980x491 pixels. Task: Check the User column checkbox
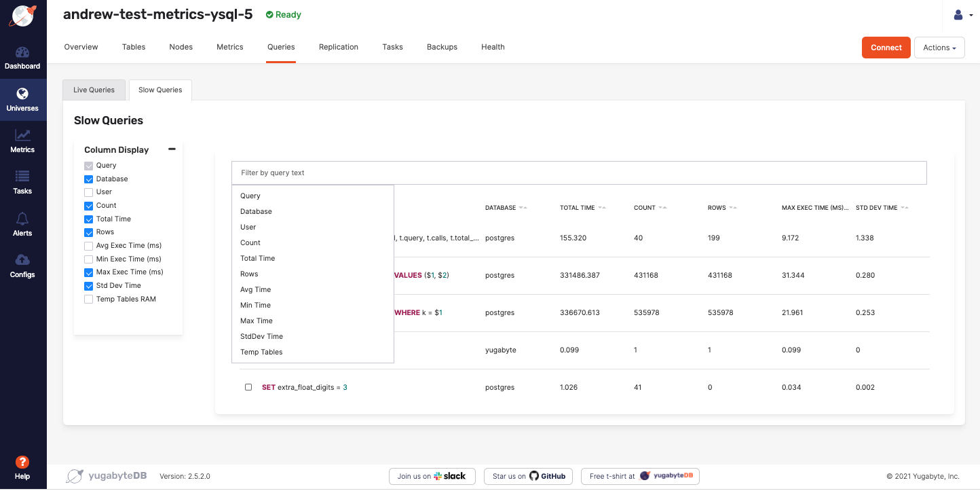(88, 192)
